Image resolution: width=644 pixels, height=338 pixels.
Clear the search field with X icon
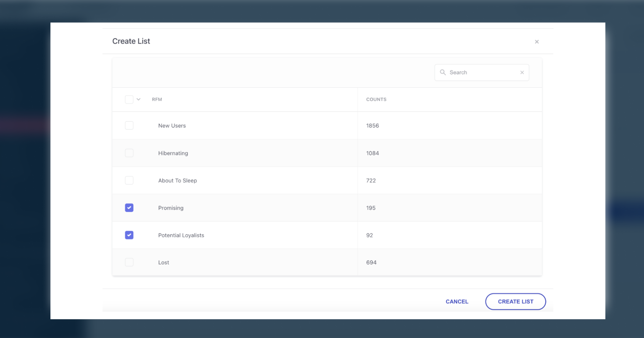pos(522,72)
